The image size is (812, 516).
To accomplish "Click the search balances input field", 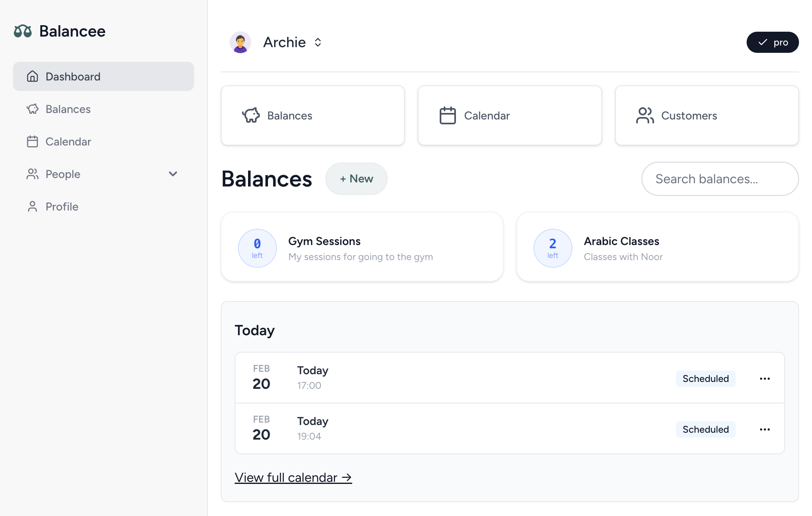I will pyautogui.click(x=719, y=179).
